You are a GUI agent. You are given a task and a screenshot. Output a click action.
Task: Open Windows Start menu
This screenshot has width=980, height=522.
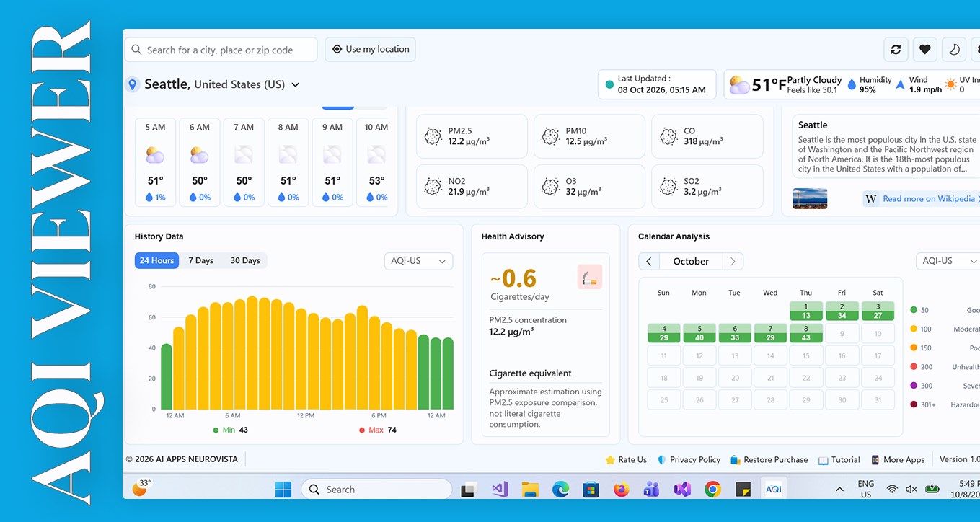(x=283, y=490)
